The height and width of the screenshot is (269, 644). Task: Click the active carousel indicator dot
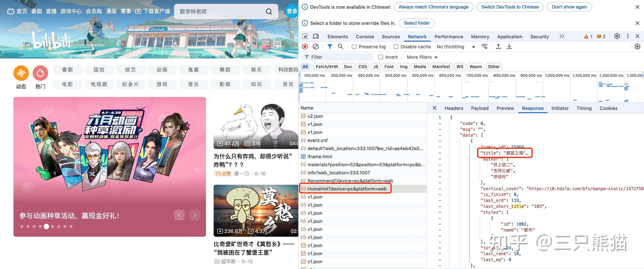[x=46, y=226]
